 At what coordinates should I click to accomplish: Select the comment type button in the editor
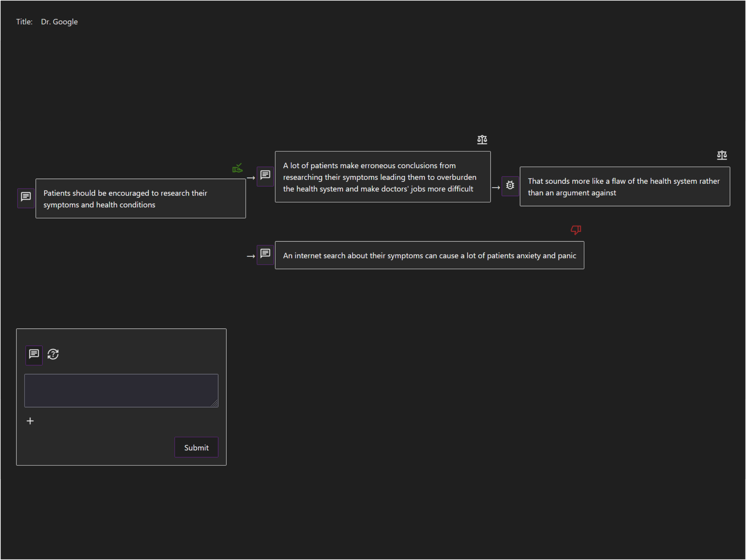tap(34, 355)
